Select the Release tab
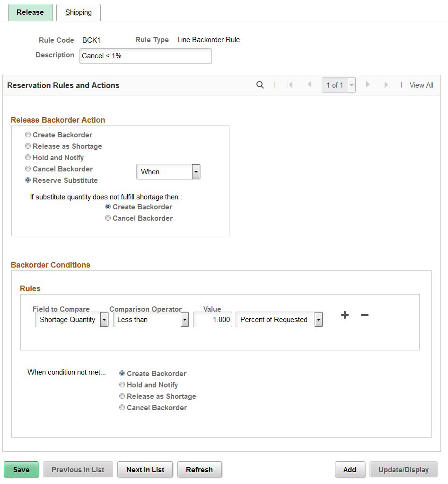The width and height of the screenshot is (448, 484). [30, 12]
